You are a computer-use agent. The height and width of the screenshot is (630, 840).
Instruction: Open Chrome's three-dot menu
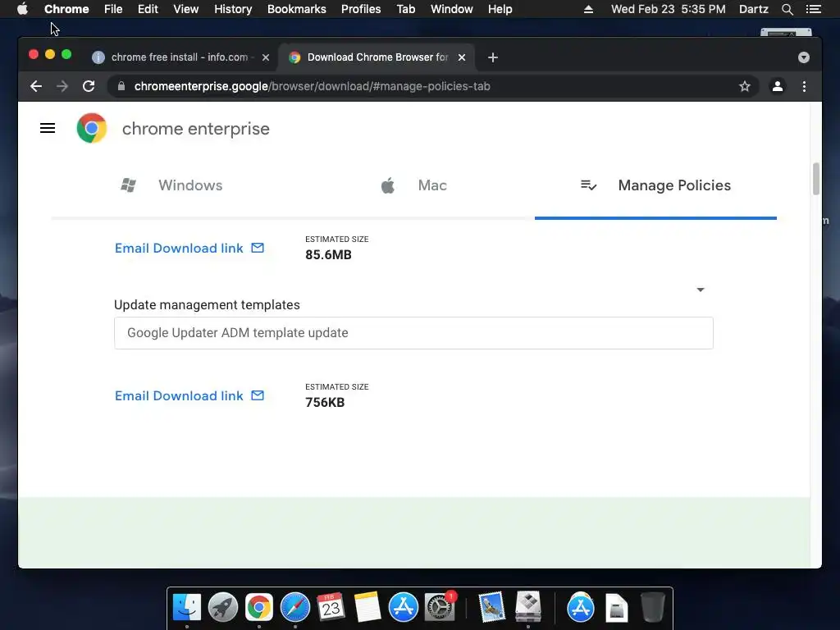click(804, 86)
